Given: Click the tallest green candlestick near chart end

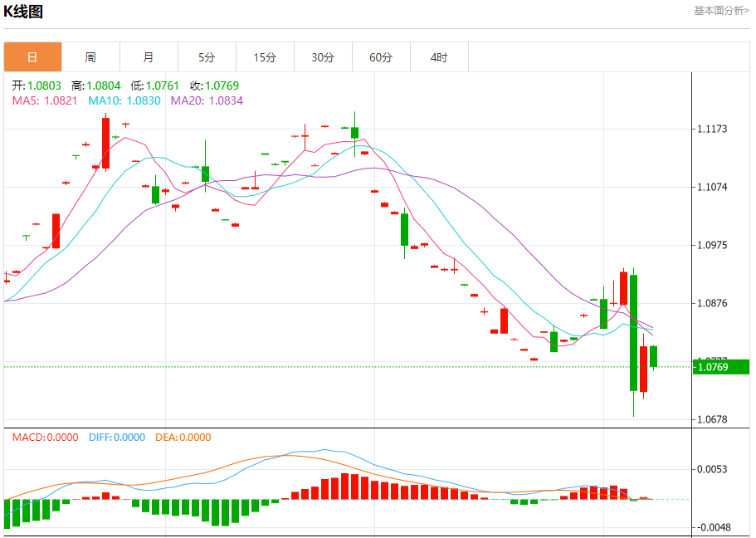Looking at the screenshot, I should tap(633, 333).
